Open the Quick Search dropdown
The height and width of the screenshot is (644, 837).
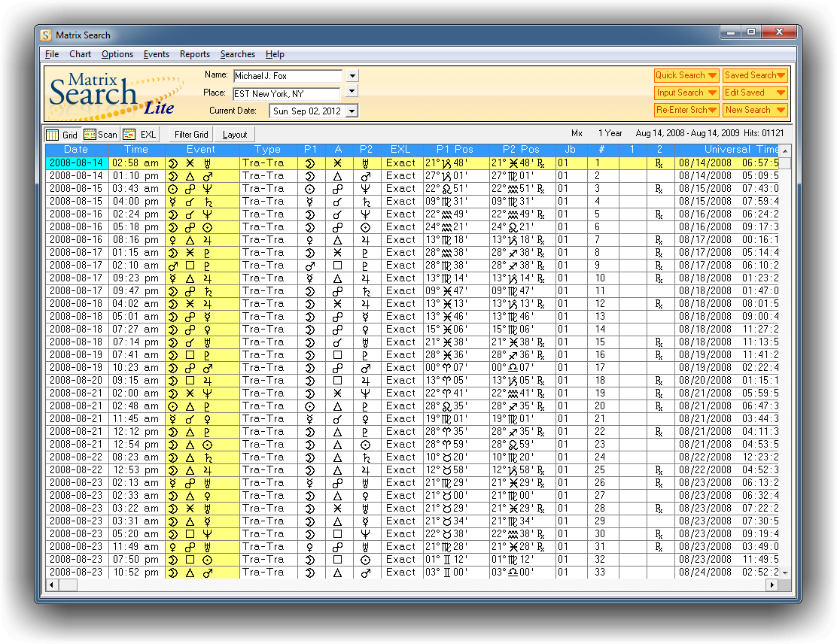point(686,75)
